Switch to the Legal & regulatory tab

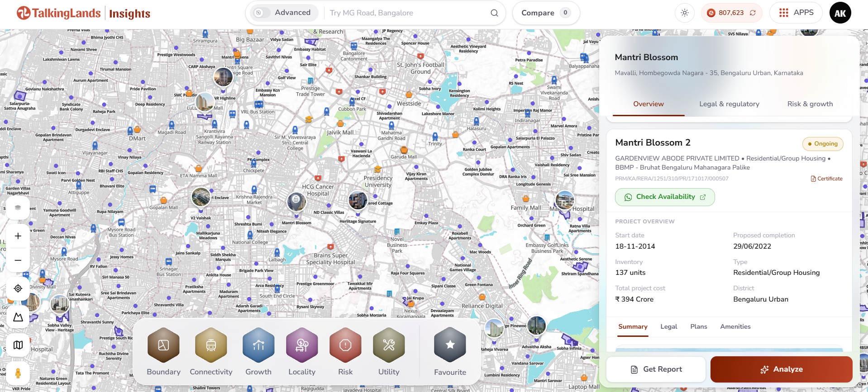pyautogui.click(x=729, y=104)
